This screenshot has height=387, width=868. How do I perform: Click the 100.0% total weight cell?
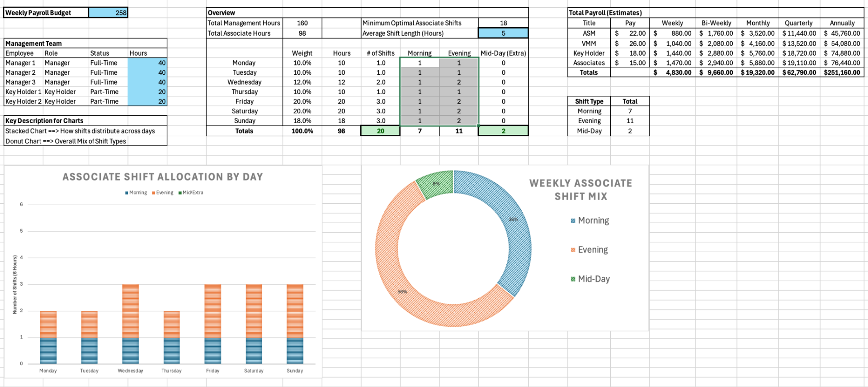coord(302,131)
